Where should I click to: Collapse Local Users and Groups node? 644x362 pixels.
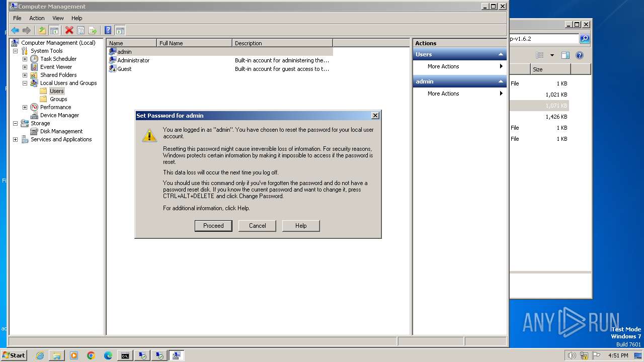(25, 83)
